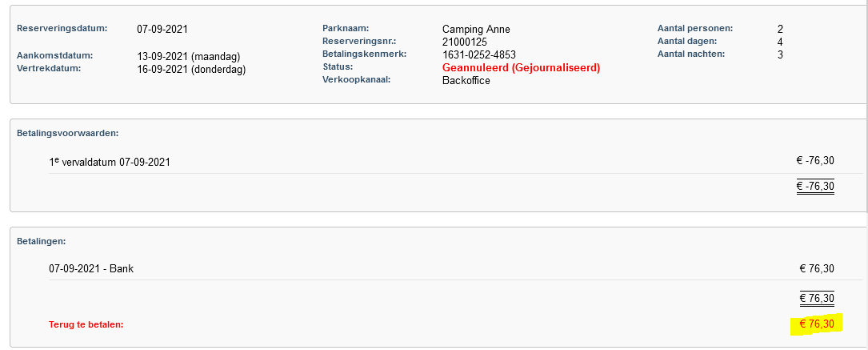Screen dimensions: 868x350
Task: Select the Aankomstdatum 13-09-2021 (maandag)
Action: click(188, 57)
